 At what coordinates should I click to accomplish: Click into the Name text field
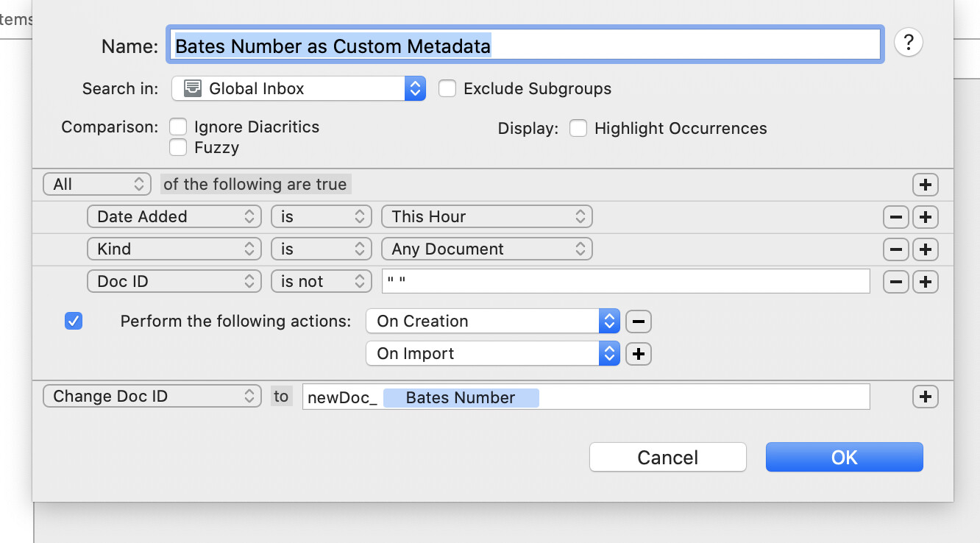pyautogui.click(x=526, y=46)
